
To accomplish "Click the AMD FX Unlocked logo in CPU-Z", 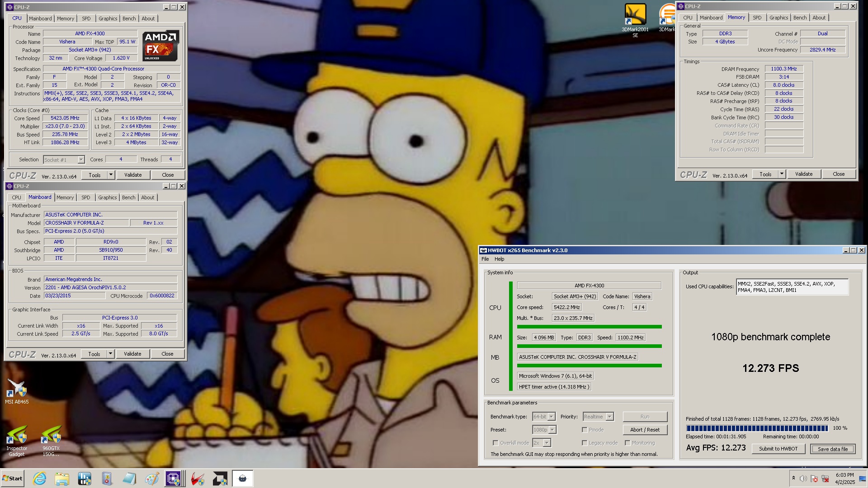I will pyautogui.click(x=160, y=46).
